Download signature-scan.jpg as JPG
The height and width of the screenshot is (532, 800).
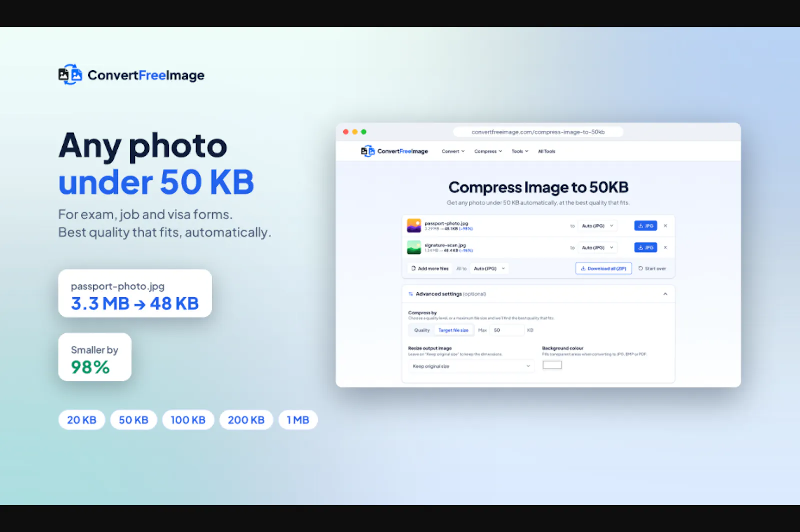tap(645, 247)
